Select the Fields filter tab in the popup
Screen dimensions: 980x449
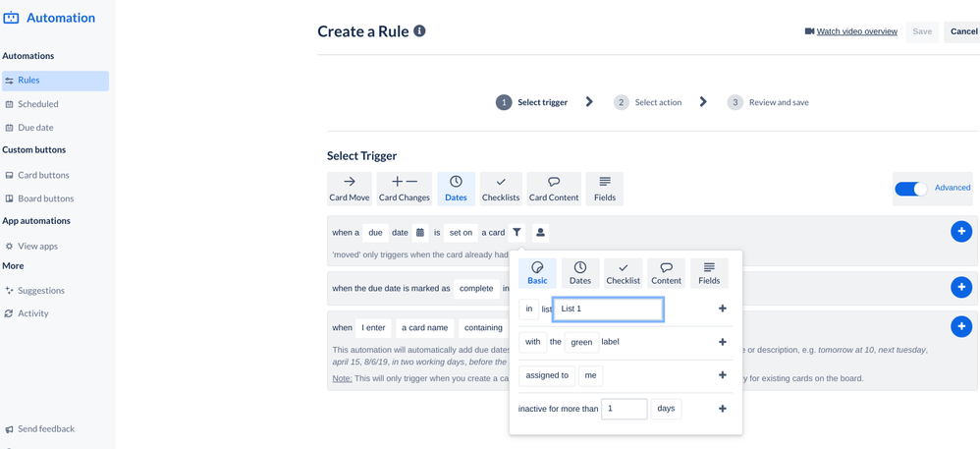pyautogui.click(x=709, y=273)
